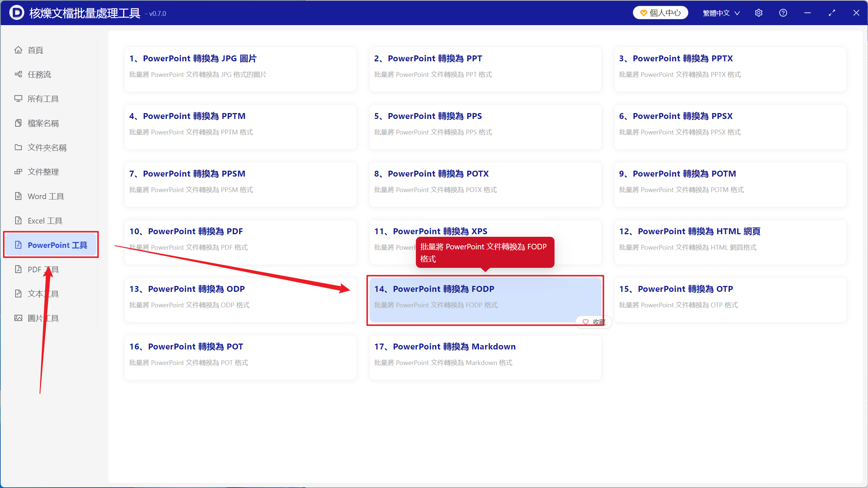Select the PowerPoint 轉換為 PPS card
The width and height of the screenshot is (868, 488).
pos(485,127)
